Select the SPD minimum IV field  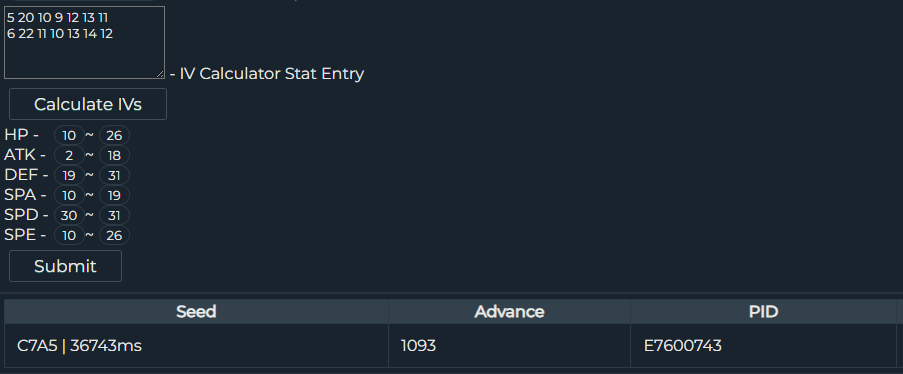coord(69,215)
